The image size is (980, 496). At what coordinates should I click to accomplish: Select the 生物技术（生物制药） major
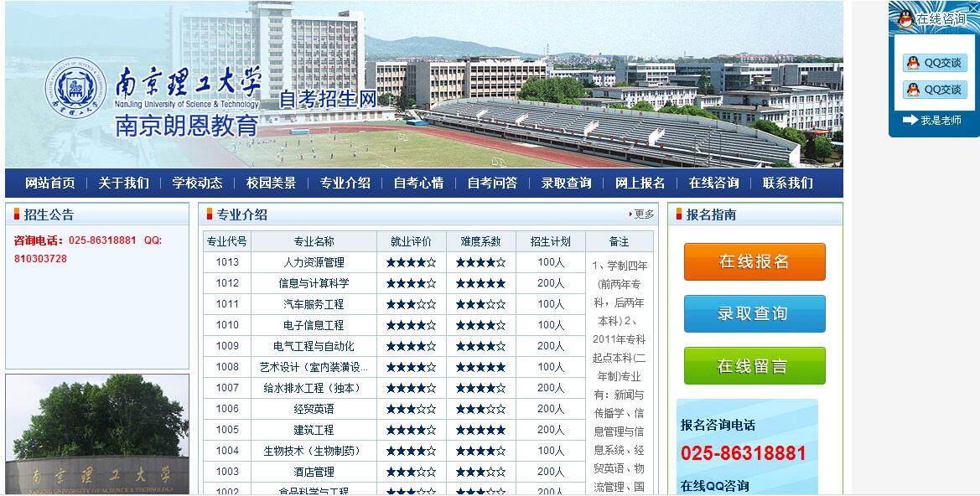click(314, 451)
